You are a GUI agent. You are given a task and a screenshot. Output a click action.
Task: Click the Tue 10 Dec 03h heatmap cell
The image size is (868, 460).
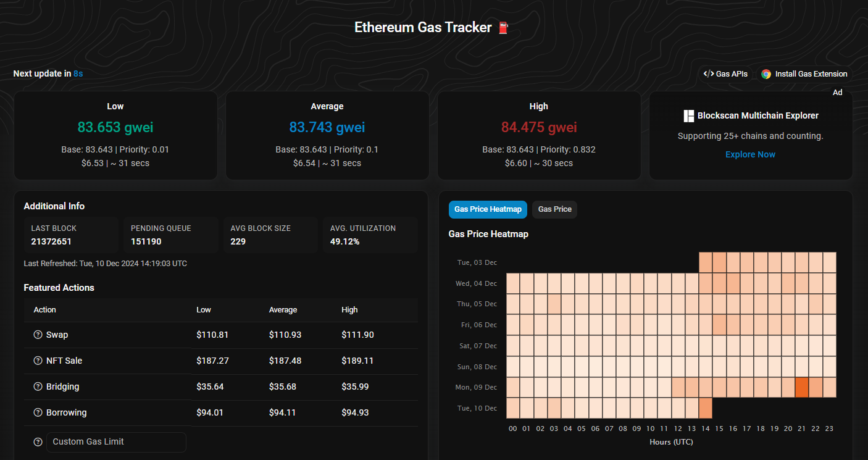[554, 408]
